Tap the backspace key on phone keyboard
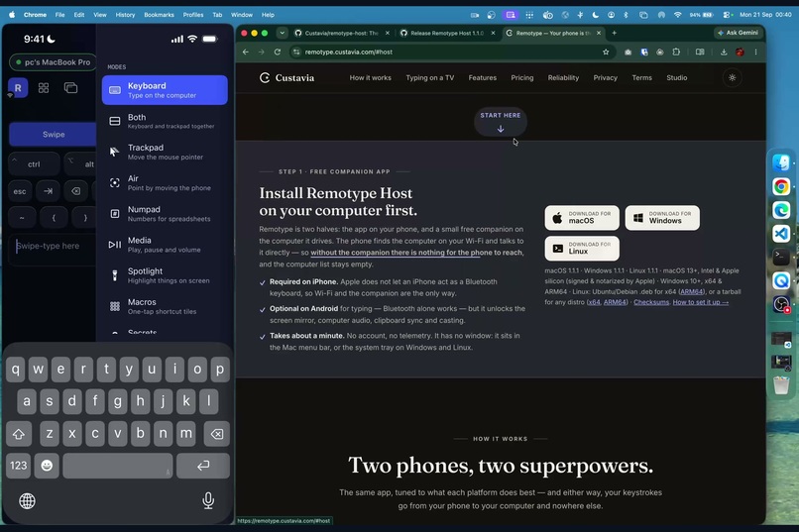The width and height of the screenshot is (799, 532). click(x=216, y=434)
